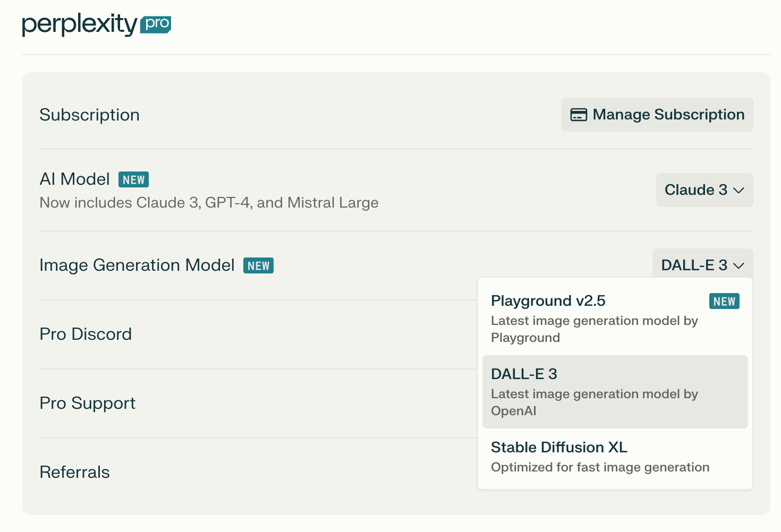Click the Image Generation Model label

coord(137,265)
